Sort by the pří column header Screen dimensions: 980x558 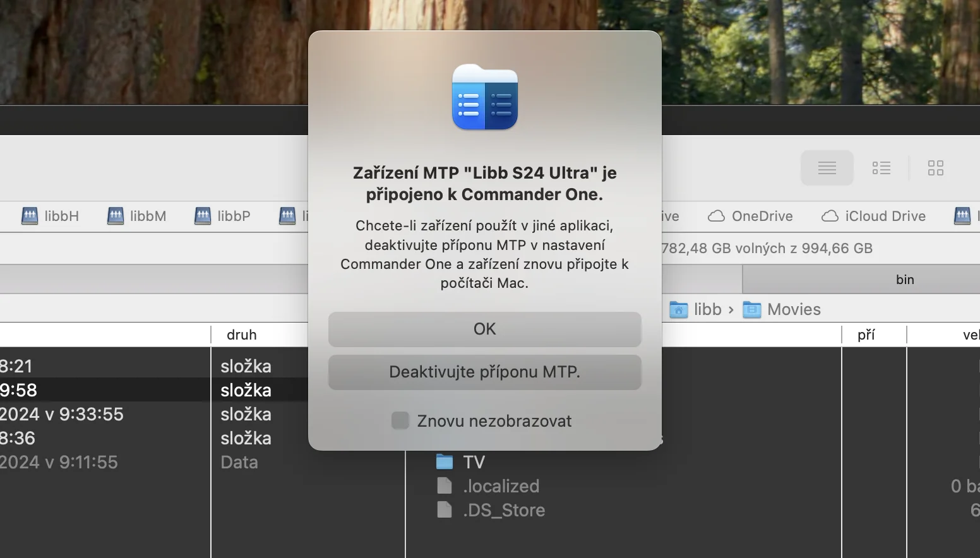866,335
